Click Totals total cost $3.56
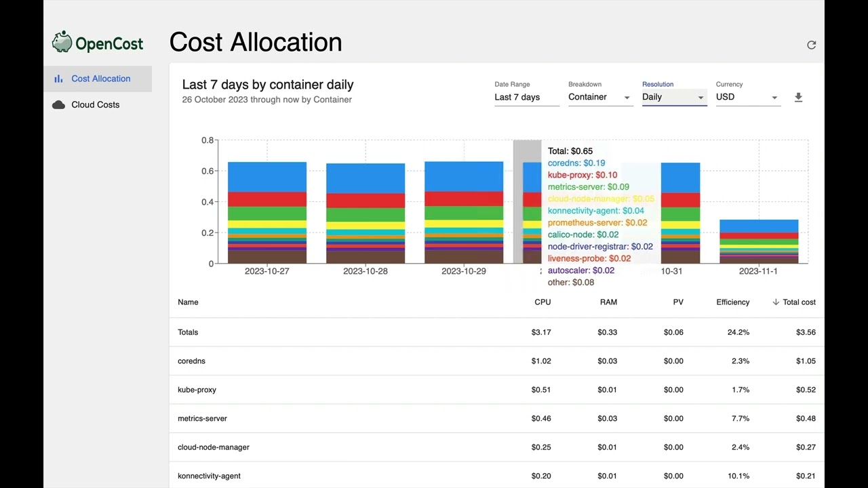This screenshot has width=868, height=488. (x=806, y=332)
